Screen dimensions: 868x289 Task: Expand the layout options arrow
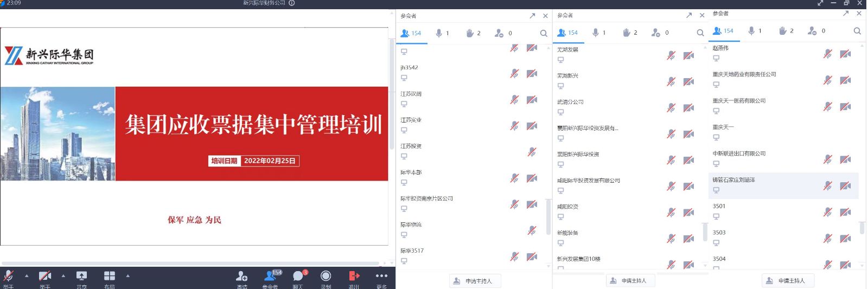128,276
